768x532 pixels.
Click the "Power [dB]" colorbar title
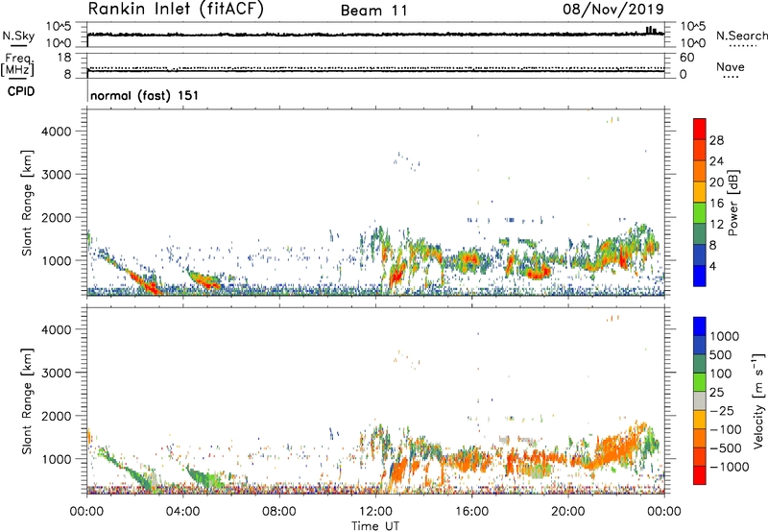pyautogui.click(x=733, y=203)
